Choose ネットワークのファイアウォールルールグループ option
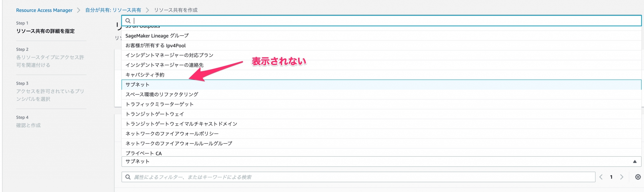 (x=381, y=143)
